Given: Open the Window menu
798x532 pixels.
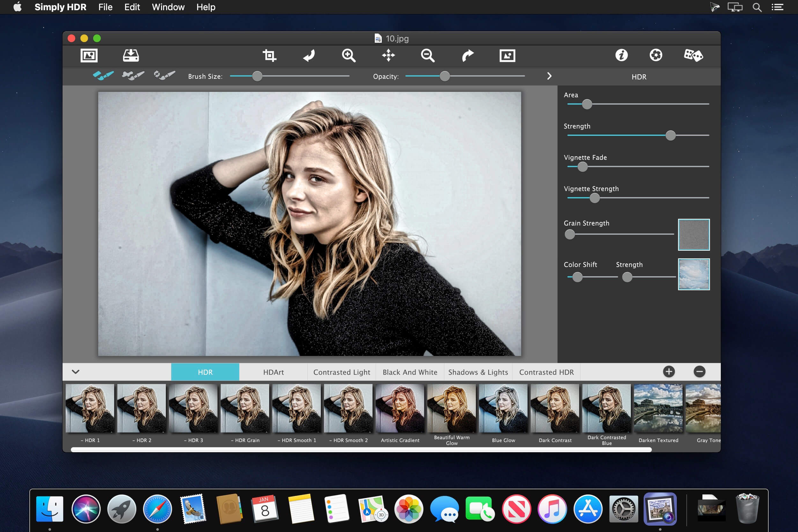Looking at the screenshot, I should tap(168, 7).
